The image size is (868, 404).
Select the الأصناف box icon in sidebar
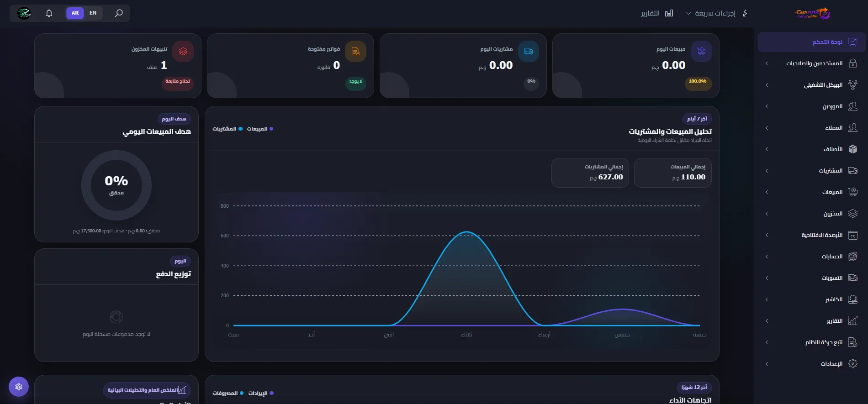pos(852,149)
